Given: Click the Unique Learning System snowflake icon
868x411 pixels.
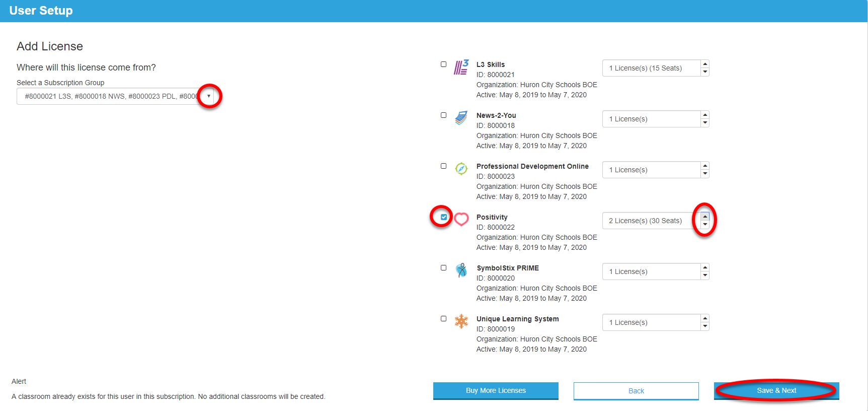Looking at the screenshot, I should (461, 321).
